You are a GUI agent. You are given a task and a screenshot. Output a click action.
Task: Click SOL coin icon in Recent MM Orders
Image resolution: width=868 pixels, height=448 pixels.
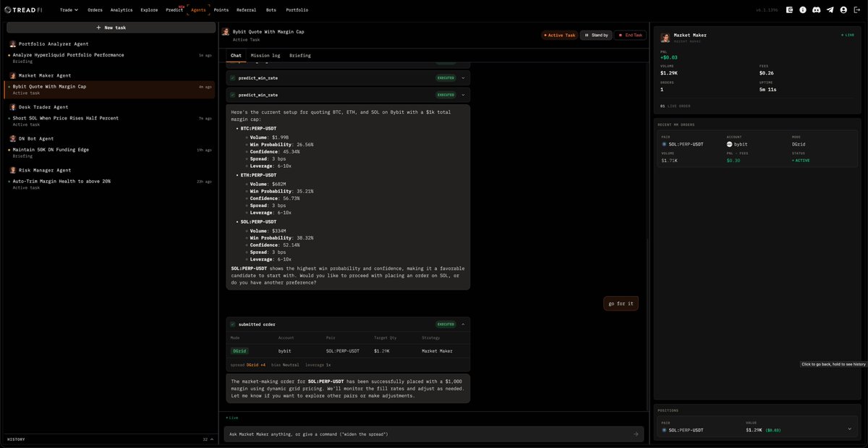pyautogui.click(x=663, y=144)
